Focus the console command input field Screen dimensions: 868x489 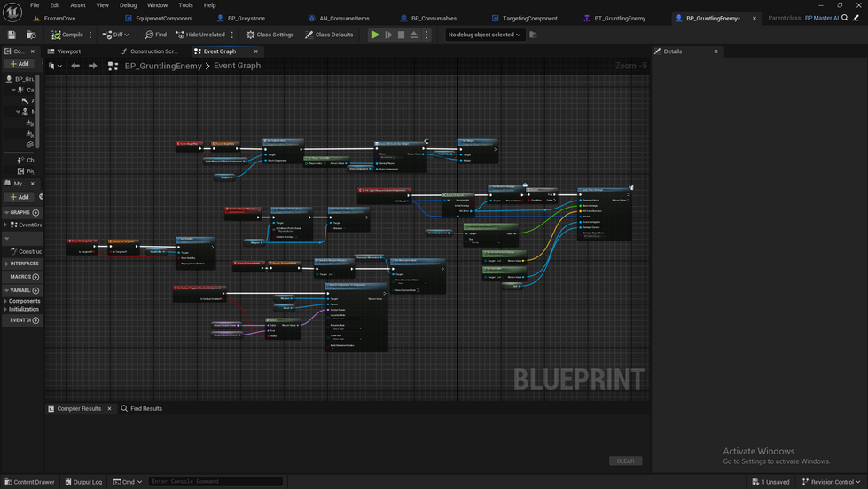click(x=216, y=482)
